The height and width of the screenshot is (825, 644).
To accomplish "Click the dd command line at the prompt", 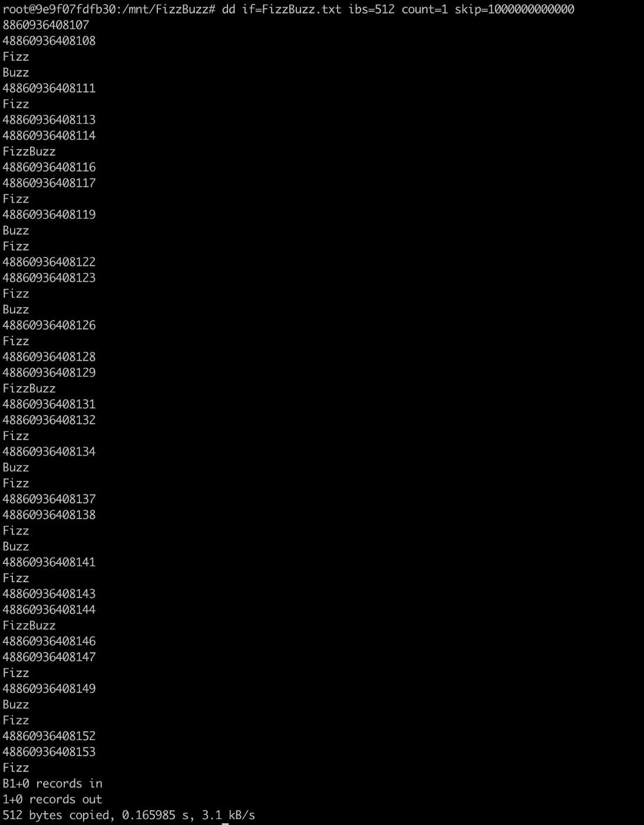I will (398, 9).
